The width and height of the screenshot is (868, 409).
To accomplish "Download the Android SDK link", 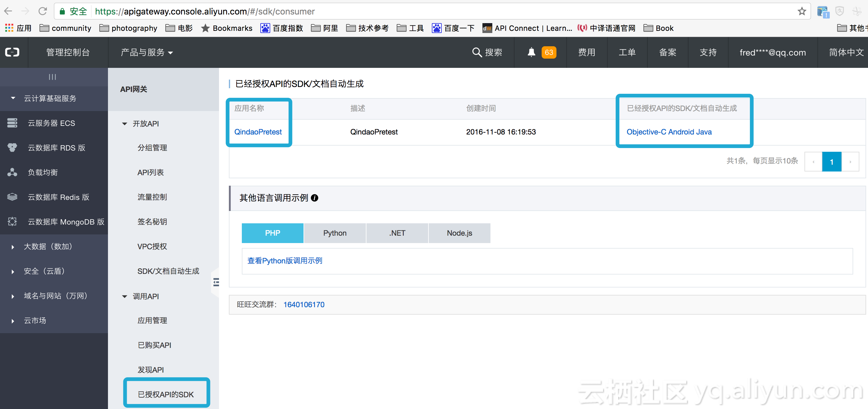I will pos(681,132).
